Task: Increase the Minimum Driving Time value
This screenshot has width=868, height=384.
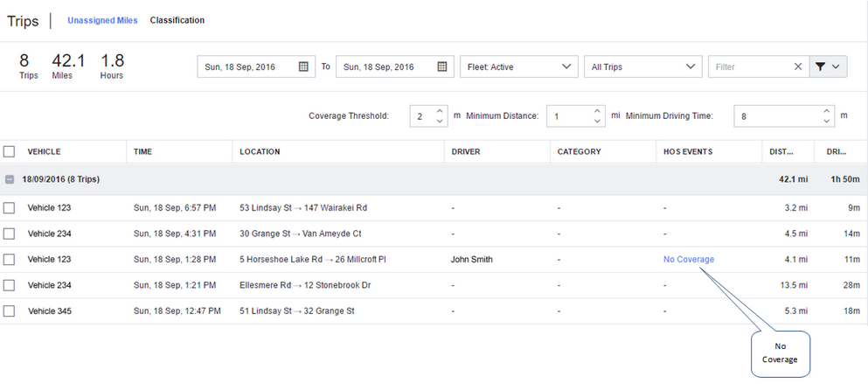Action: tap(827, 111)
